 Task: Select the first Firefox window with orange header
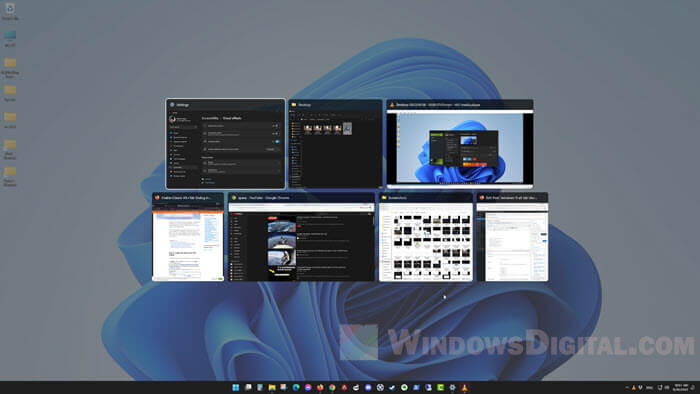pos(188,236)
